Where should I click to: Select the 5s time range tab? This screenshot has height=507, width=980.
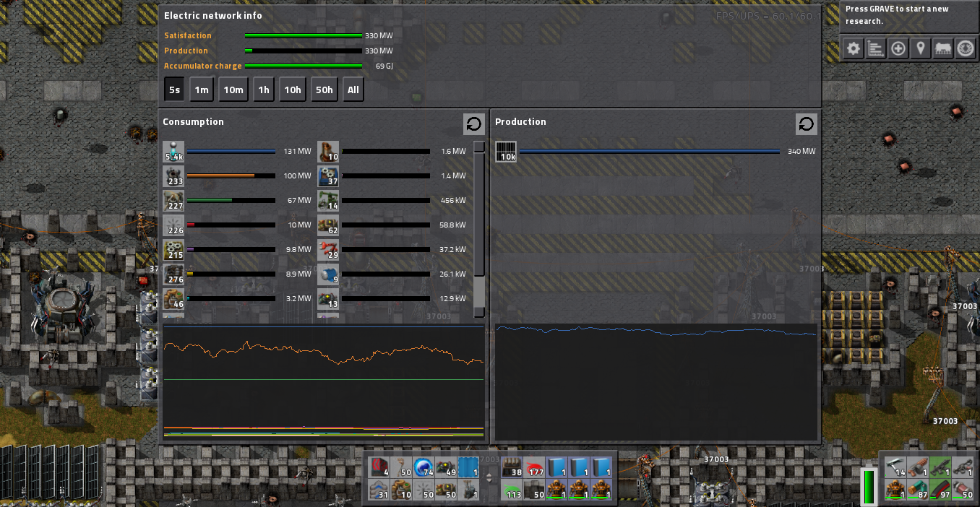coord(174,90)
